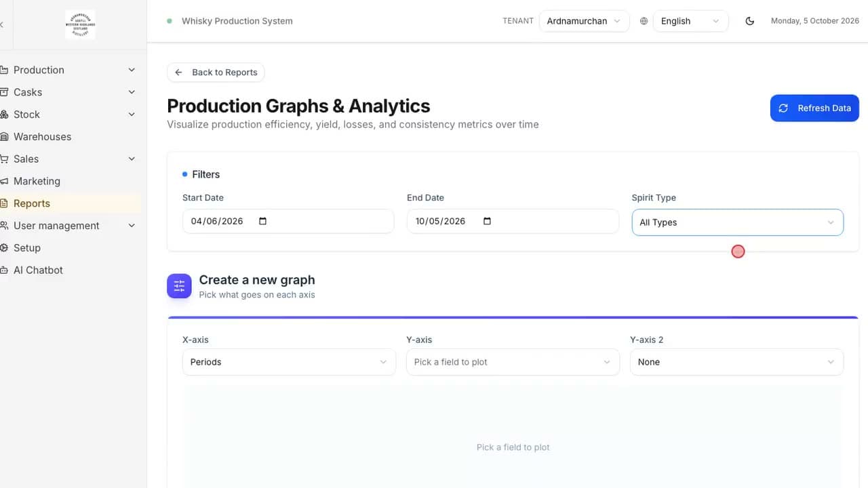This screenshot has height=488, width=868.
Task: Click the AI Chatbot robot icon
Action: point(4,270)
